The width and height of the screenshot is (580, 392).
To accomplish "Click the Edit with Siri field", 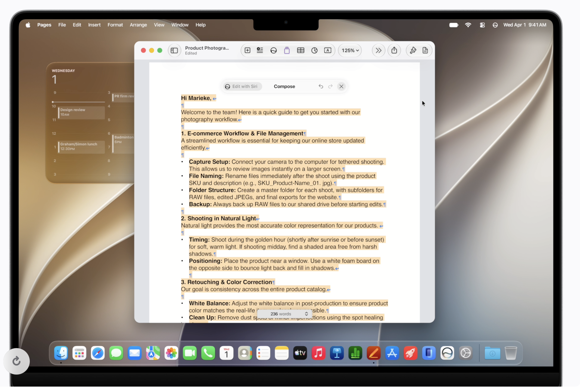I will (242, 87).
